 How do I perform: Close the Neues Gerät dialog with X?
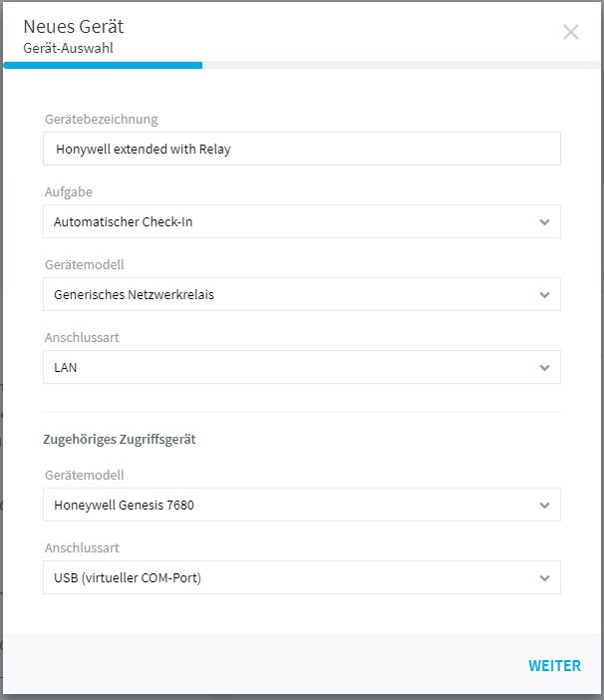click(x=570, y=32)
